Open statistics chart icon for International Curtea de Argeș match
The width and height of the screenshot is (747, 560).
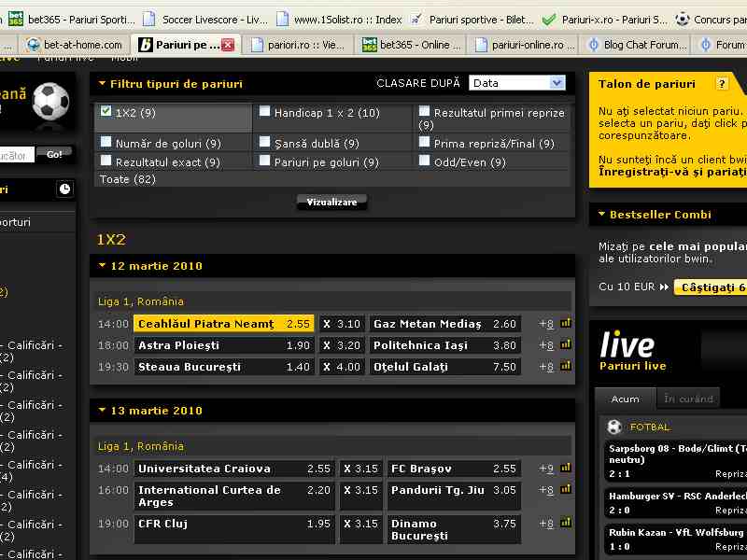pyautogui.click(x=566, y=488)
